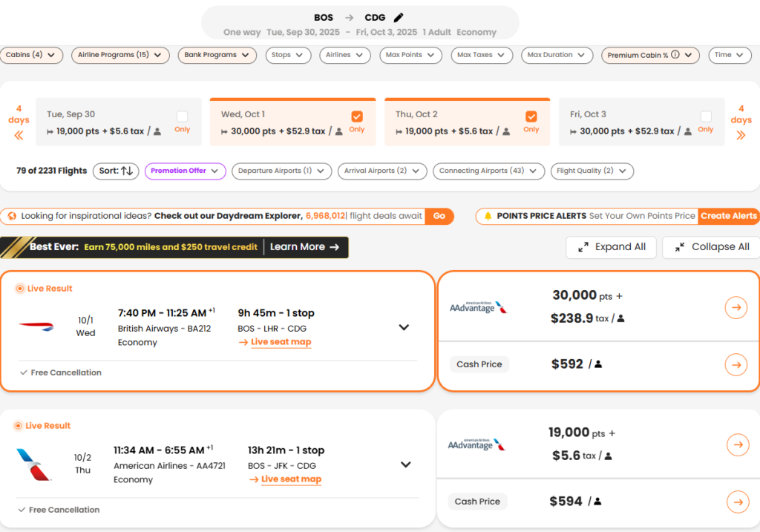The height and width of the screenshot is (532, 760).
Task: Select the Fri, Oct 3 date card
Action: 642,122
